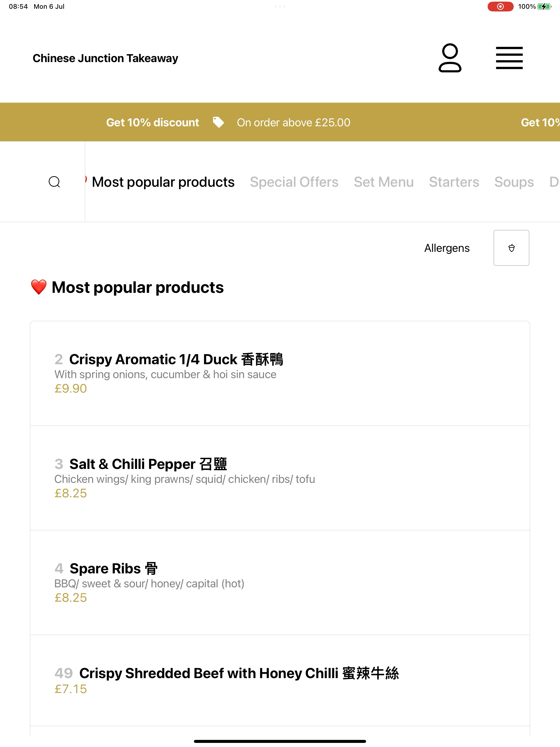Switch to the Set Menu tab
Image resolution: width=560 pixels, height=747 pixels.
pos(384,182)
